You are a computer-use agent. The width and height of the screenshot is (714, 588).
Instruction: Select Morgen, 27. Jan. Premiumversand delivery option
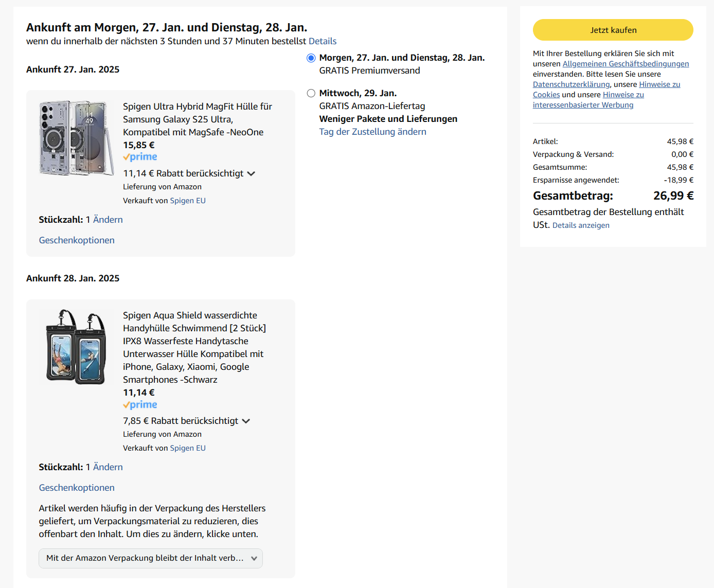pyautogui.click(x=311, y=58)
